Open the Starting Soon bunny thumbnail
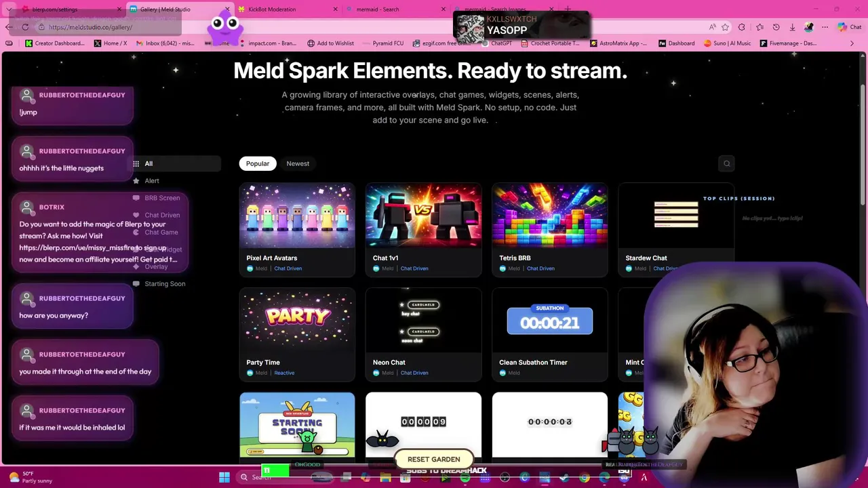Image resolution: width=868 pixels, height=488 pixels. pos(297,425)
